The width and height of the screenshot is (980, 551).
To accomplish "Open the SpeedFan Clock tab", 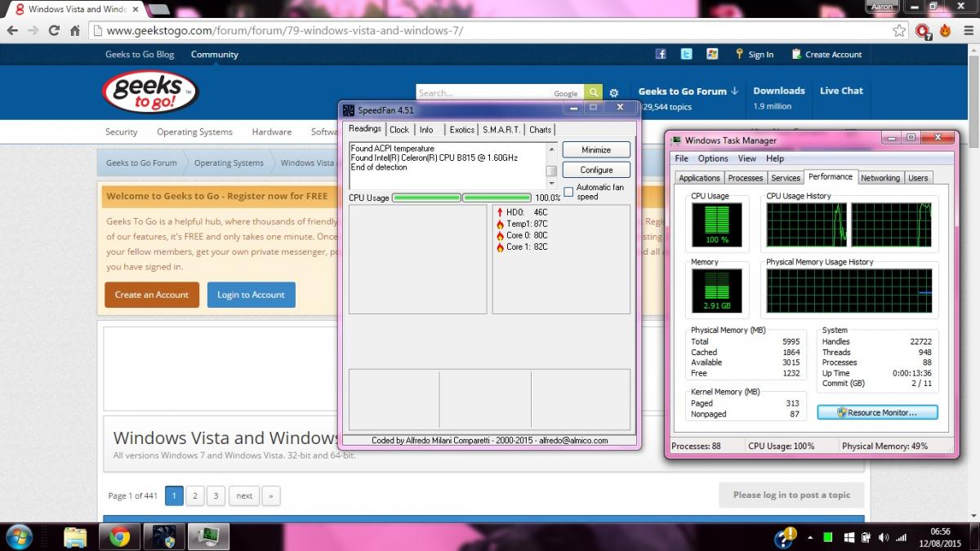I will pyautogui.click(x=399, y=130).
